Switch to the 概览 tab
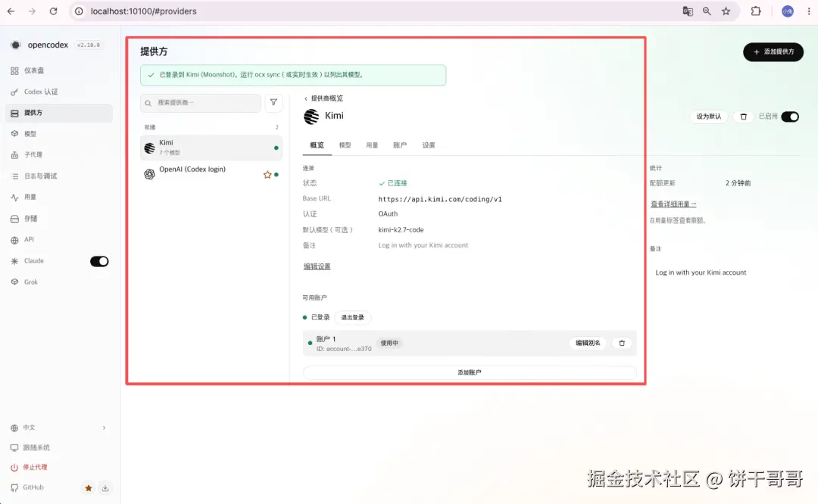This screenshot has width=818, height=504. coord(317,145)
